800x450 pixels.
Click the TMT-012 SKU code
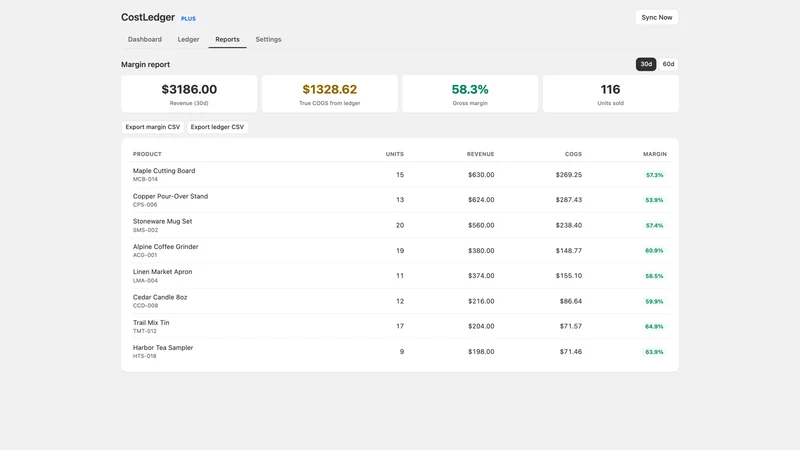click(x=144, y=331)
